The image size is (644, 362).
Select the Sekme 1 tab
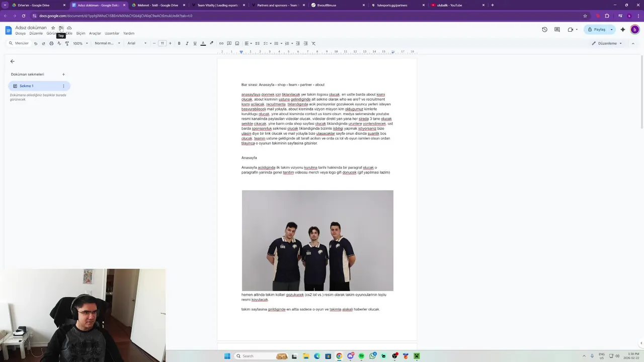tap(39, 86)
